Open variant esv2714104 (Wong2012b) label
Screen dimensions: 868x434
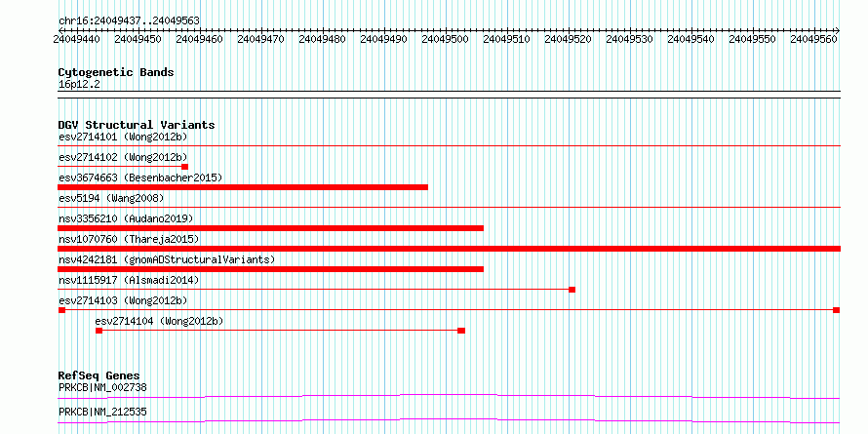tap(159, 321)
